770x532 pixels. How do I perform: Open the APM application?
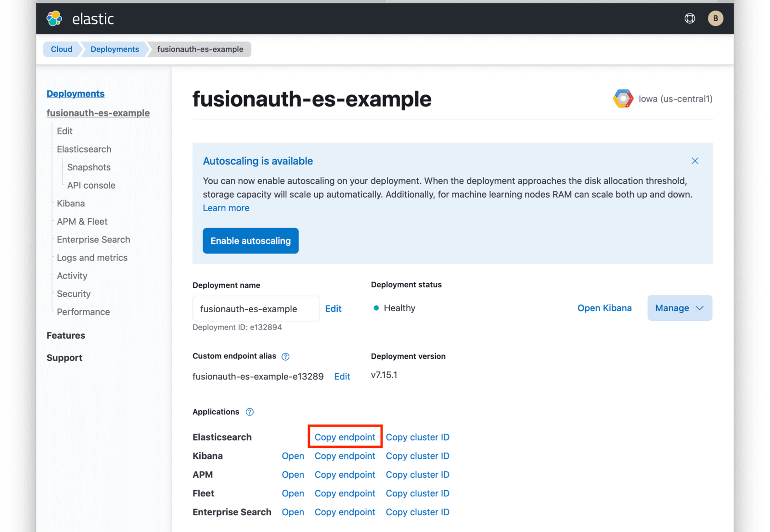click(293, 474)
